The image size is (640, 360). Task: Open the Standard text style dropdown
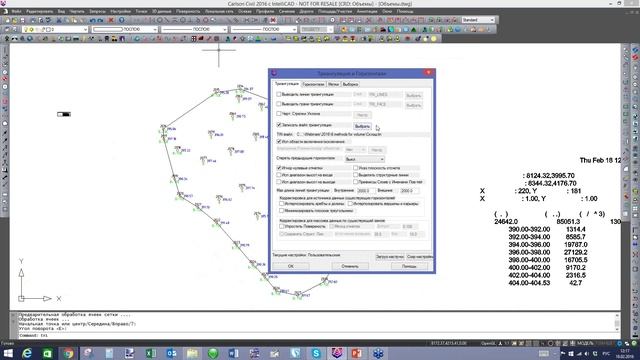point(478,20)
